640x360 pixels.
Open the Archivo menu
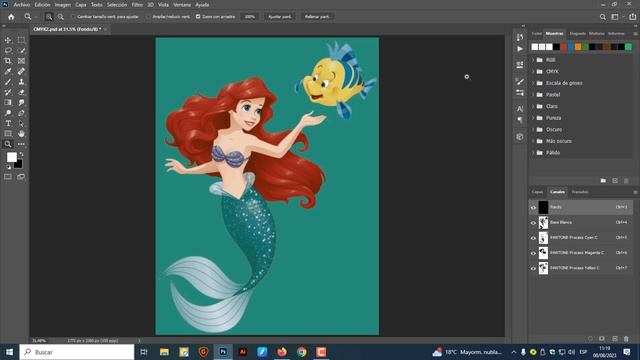[22, 5]
